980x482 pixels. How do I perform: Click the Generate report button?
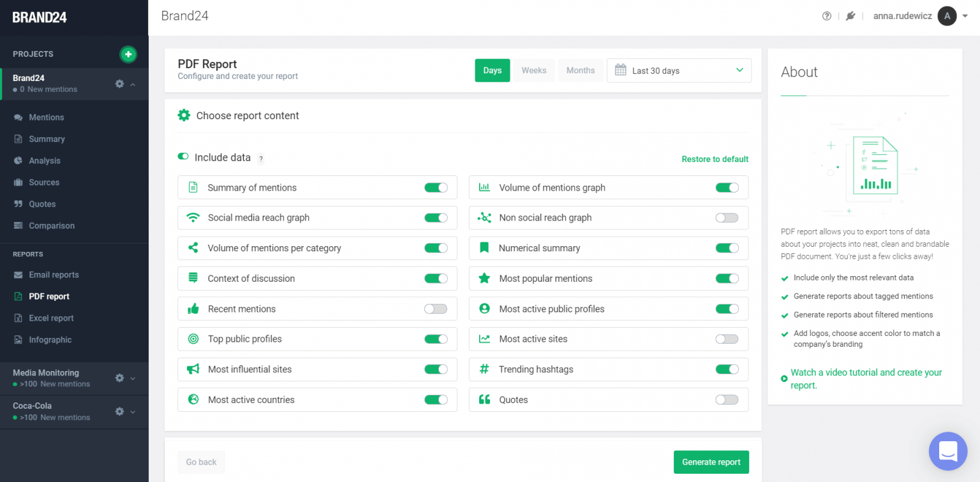(711, 462)
